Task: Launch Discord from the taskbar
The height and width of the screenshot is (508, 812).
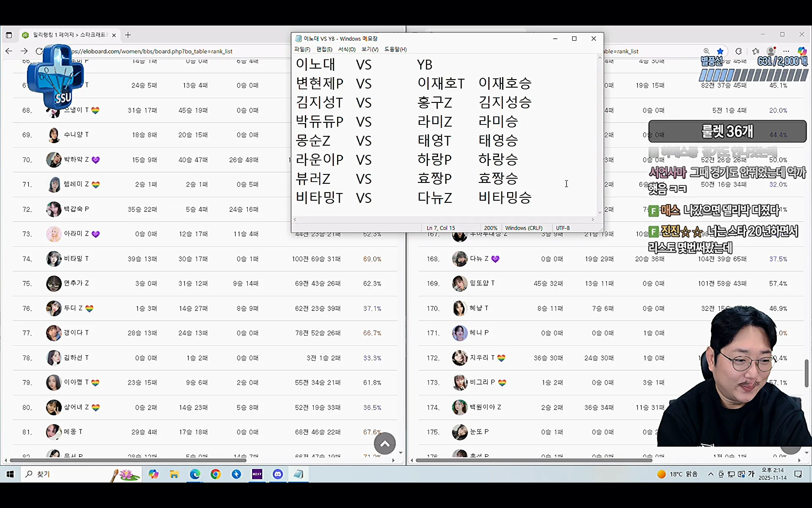Action: click(278, 474)
